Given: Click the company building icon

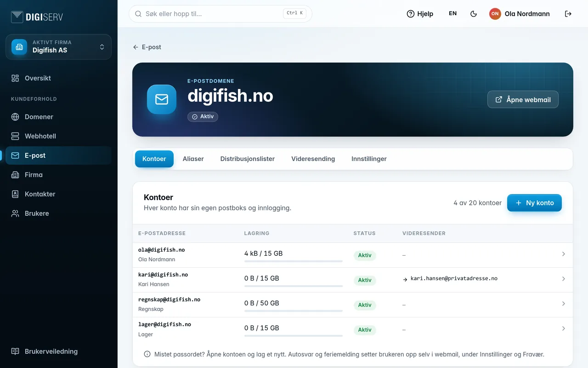Looking at the screenshot, I should click(19, 47).
